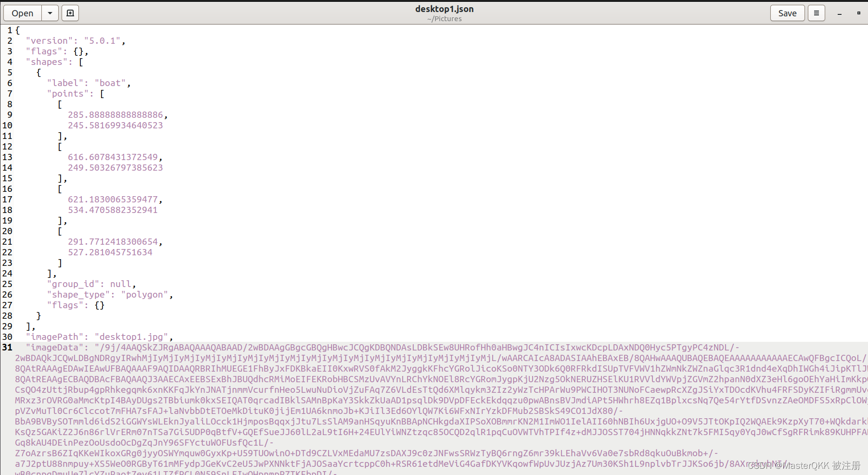Screen dimensions: 868x475
Task: Click the "version": "5.0.1" line
Action: (76, 41)
